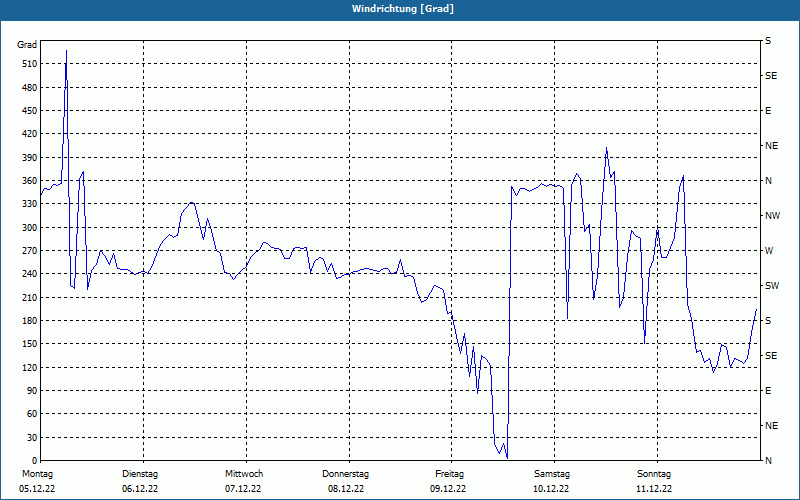The width and height of the screenshot is (800, 500).
Task: Click the date 06.12.22
Action: pyautogui.click(x=140, y=489)
